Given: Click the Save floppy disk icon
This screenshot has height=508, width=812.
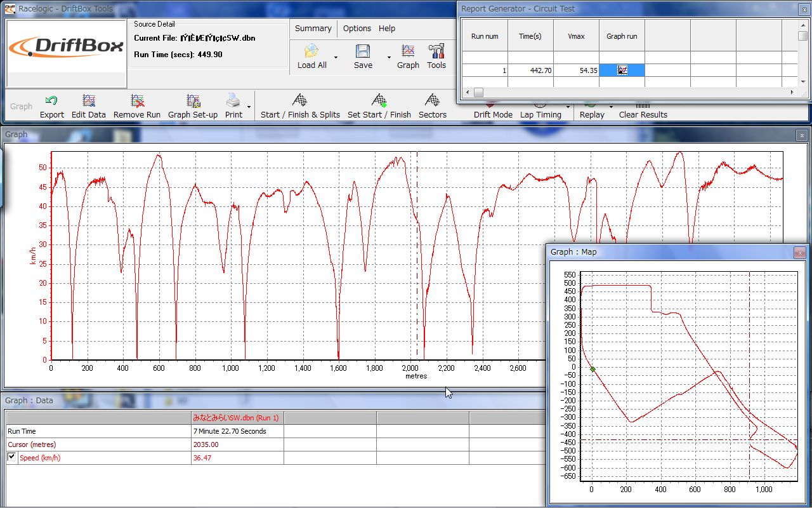Looking at the screenshot, I should (x=363, y=51).
